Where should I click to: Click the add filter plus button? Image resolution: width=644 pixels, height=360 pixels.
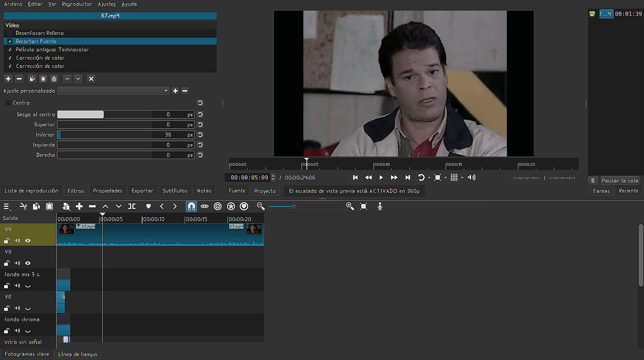pos(8,79)
